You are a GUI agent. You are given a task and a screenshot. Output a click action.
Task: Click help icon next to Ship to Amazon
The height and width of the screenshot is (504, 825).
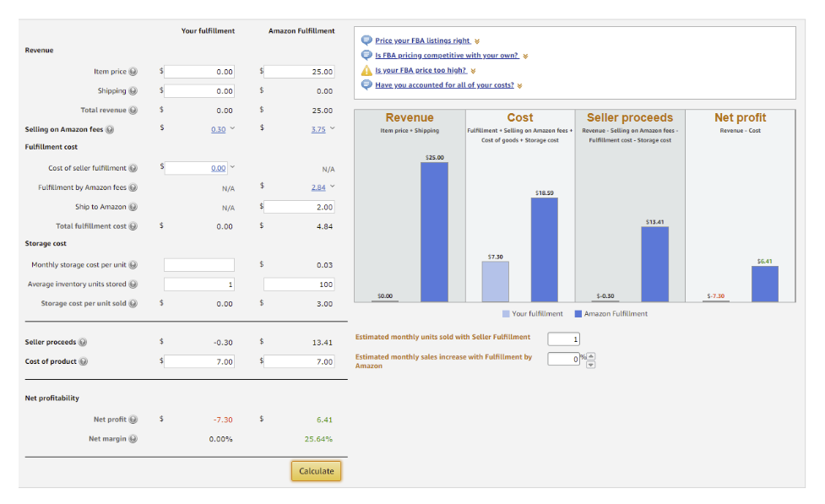[x=133, y=207]
